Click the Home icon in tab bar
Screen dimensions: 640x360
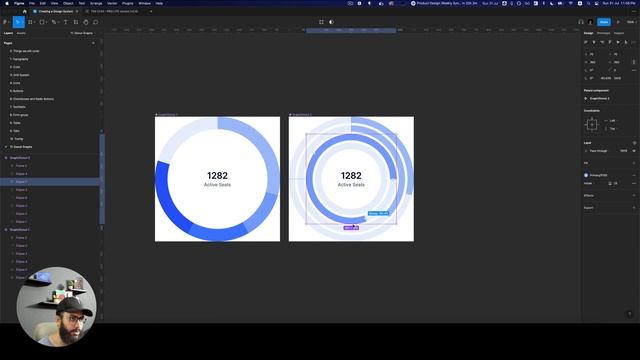(24, 11)
